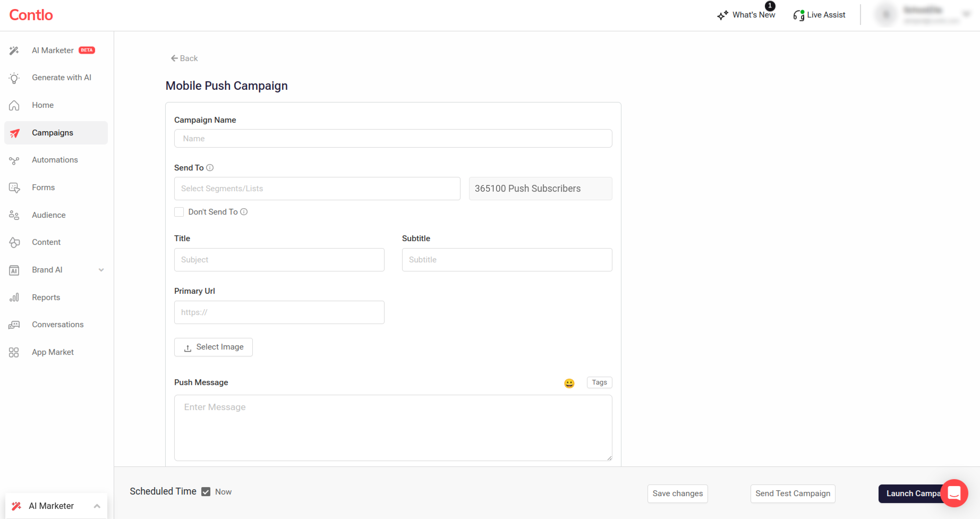Click the Automations sidebar icon
The image size is (980, 519).
click(x=14, y=161)
